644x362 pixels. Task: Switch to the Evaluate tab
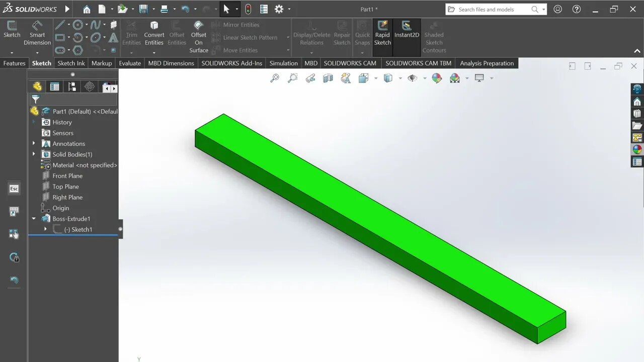click(130, 63)
